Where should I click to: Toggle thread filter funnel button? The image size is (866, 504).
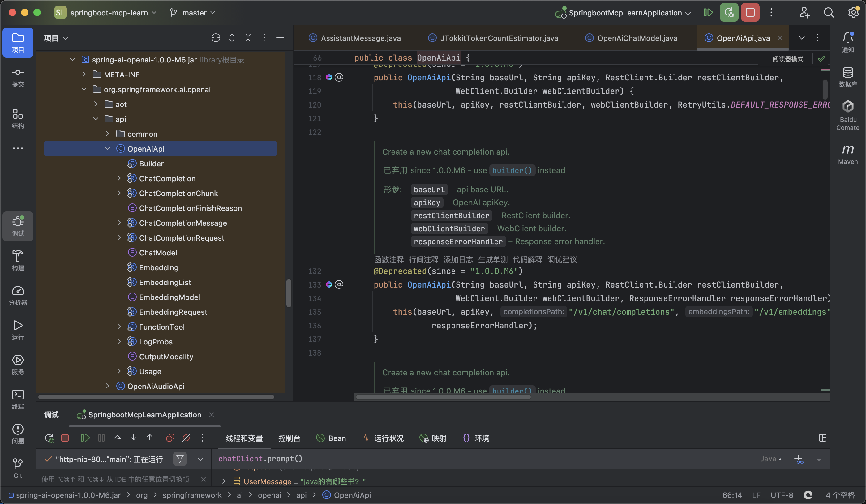coord(180,459)
